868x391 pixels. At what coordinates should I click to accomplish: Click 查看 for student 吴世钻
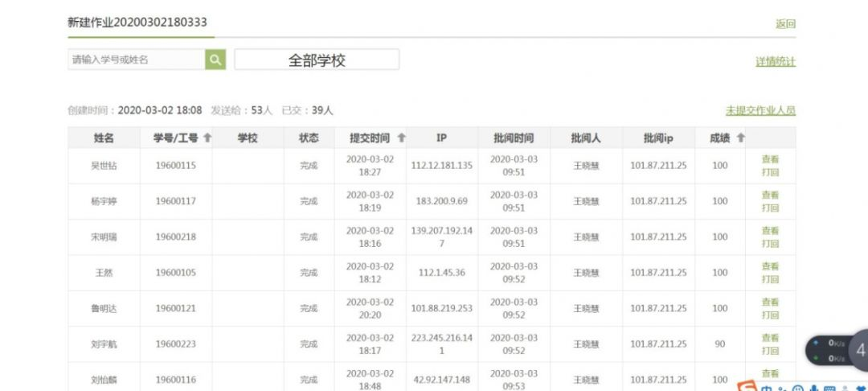pos(770,159)
